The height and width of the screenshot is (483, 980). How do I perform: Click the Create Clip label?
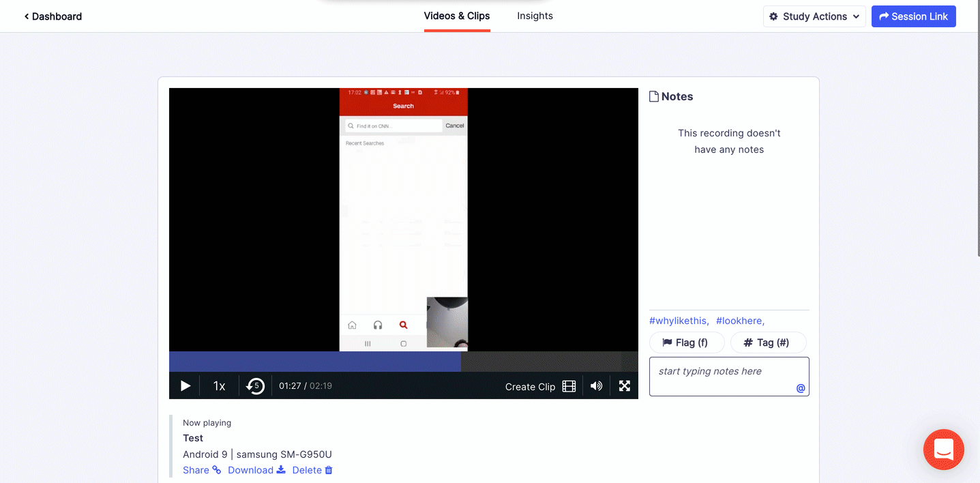click(x=530, y=387)
